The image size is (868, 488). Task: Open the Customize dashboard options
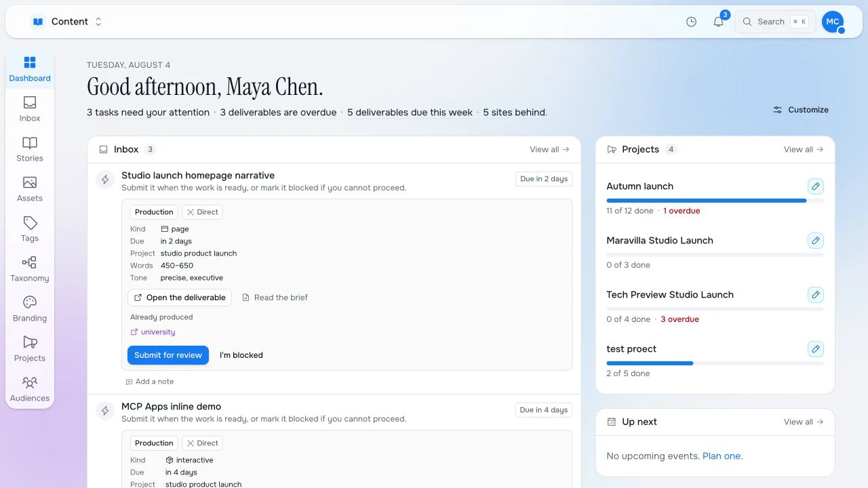[801, 110]
